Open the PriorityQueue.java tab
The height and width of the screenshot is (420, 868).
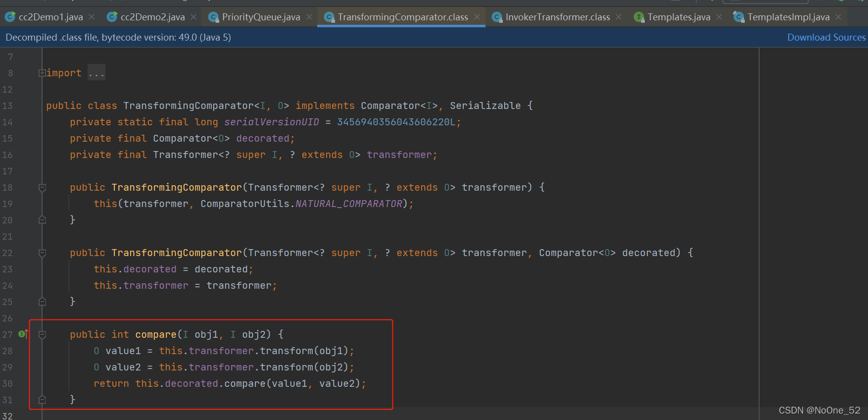click(x=261, y=17)
